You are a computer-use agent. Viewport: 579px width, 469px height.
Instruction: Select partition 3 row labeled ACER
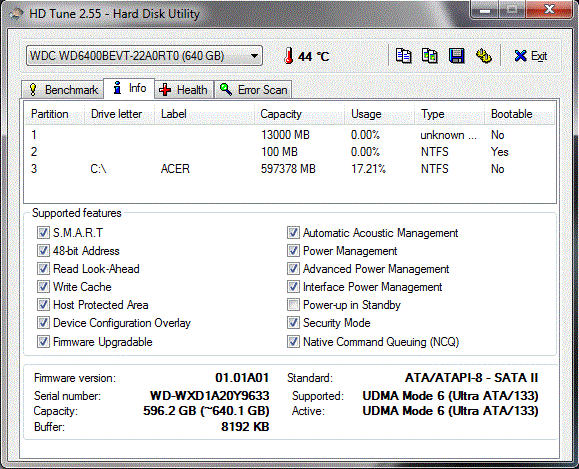tap(290, 169)
